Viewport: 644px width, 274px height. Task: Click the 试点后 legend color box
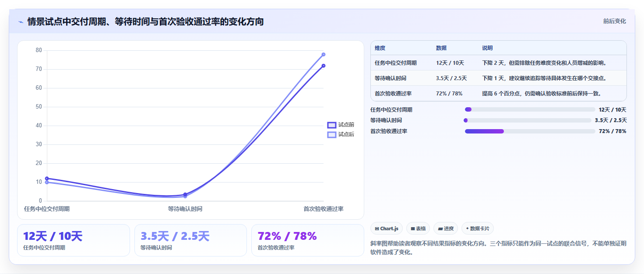pyautogui.click(x=332, y=134)
